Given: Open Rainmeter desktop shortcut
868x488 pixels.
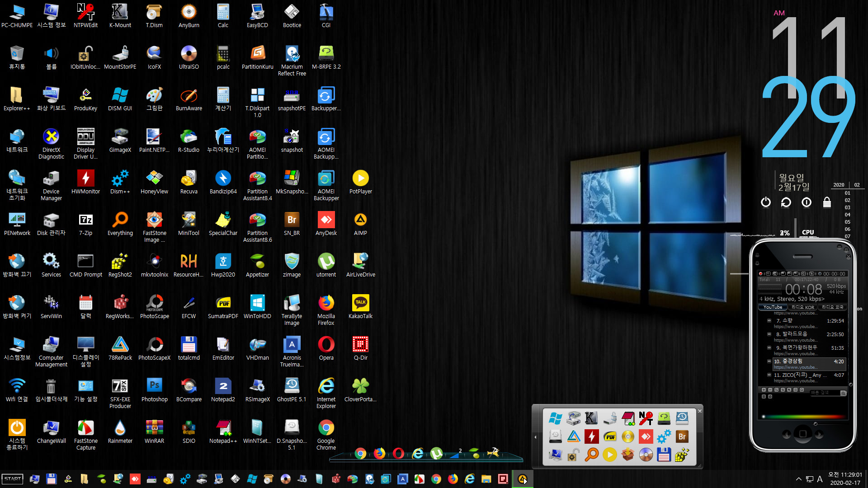Looking at the screenshot, I should [x=120, y=432].
